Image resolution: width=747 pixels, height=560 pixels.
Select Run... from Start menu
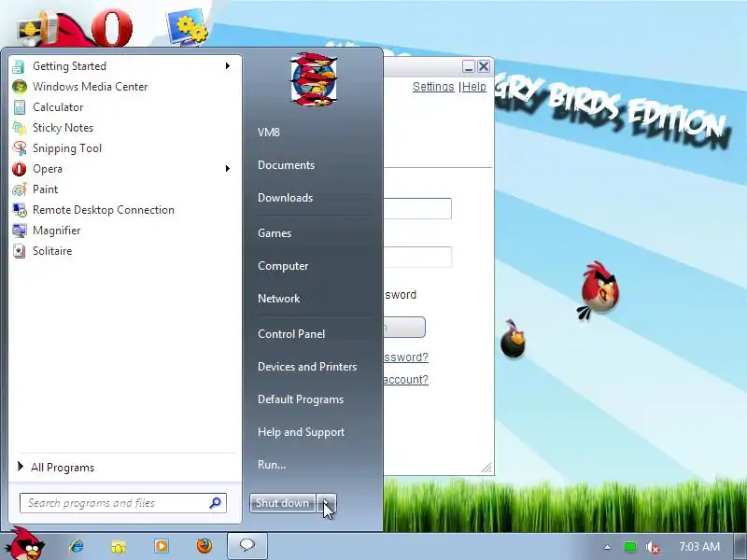coord(272,465)
